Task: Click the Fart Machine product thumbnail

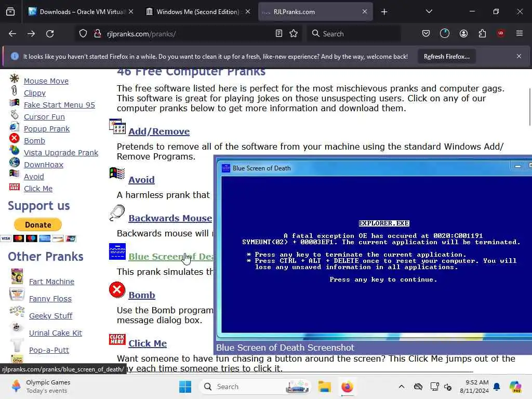Action: tap(17, 276)
